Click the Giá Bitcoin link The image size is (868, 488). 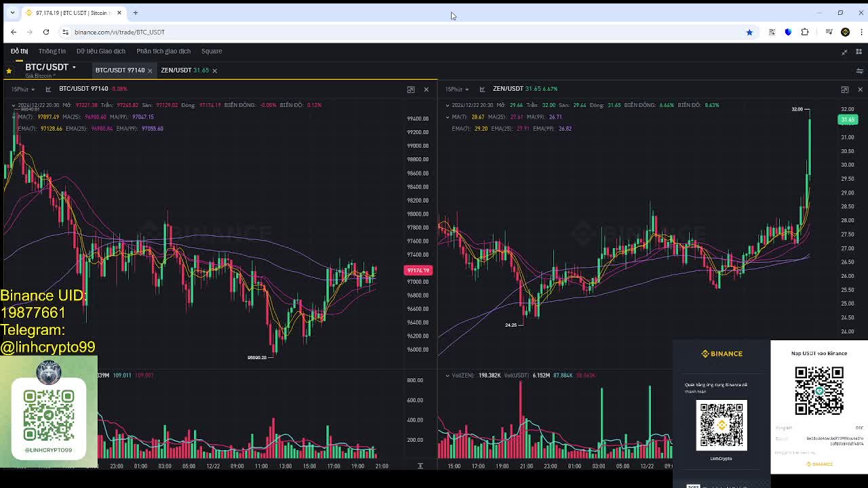click(39, 76)
